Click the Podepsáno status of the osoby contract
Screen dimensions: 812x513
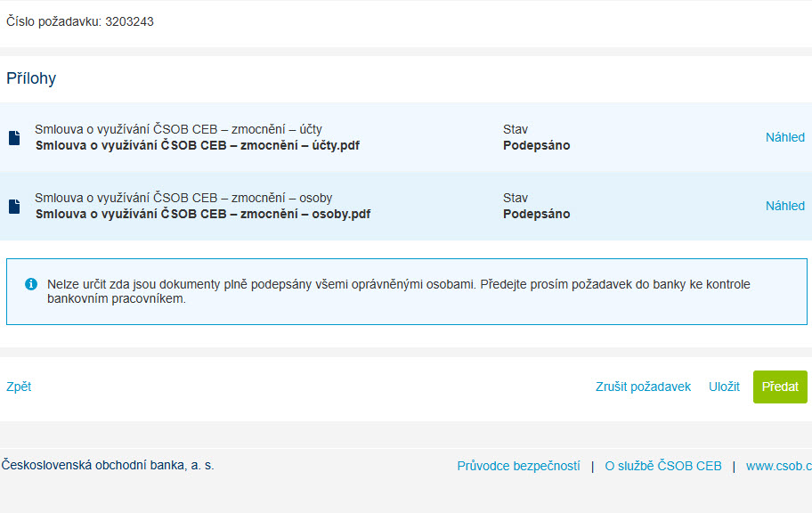pyautogui.click(x=537, y=214)
